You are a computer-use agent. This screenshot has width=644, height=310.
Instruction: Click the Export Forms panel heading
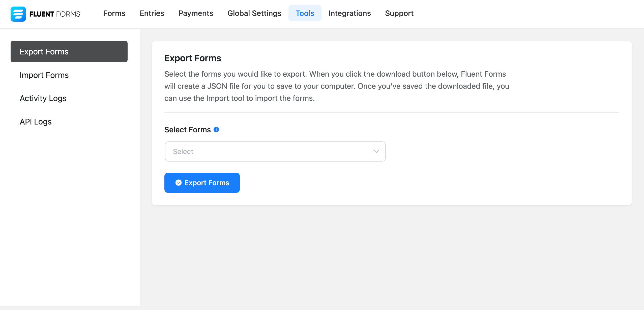[x=193, y=58]
